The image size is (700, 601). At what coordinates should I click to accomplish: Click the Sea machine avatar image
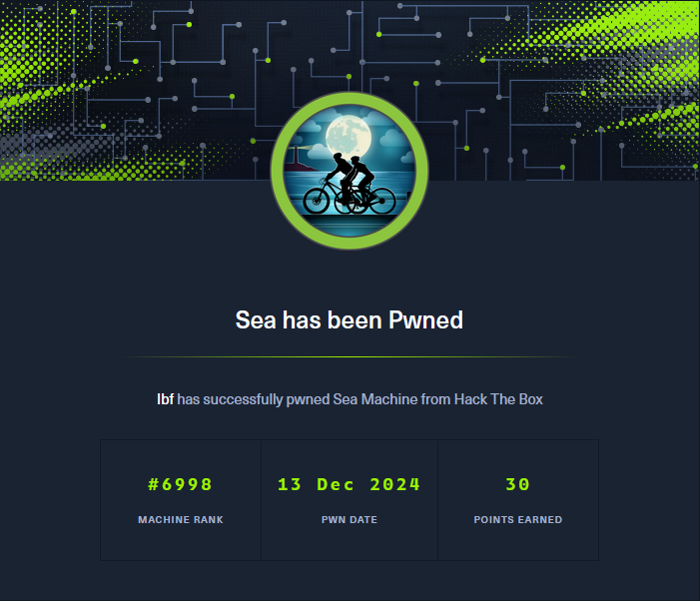[x=350, y=171]
